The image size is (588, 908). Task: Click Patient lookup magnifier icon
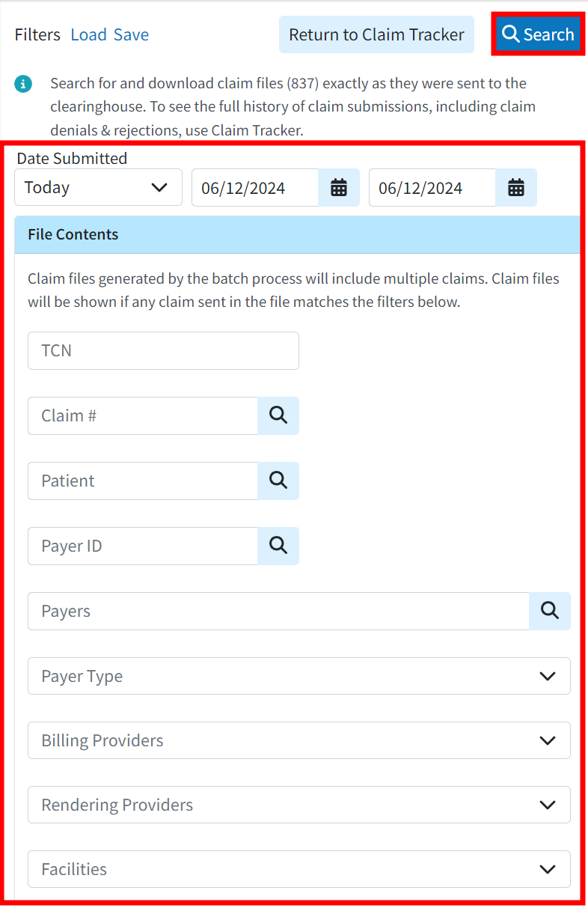[x=278, y=481]
